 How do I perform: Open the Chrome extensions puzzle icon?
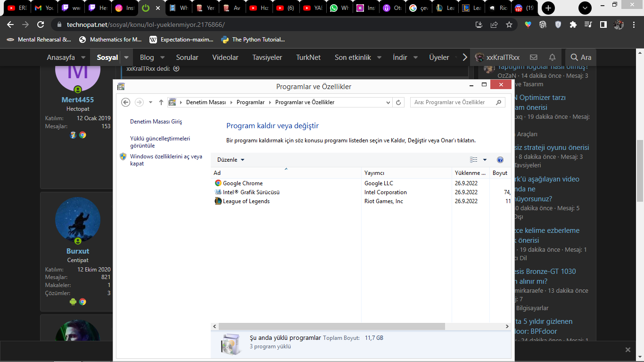(x=573, y=25)
